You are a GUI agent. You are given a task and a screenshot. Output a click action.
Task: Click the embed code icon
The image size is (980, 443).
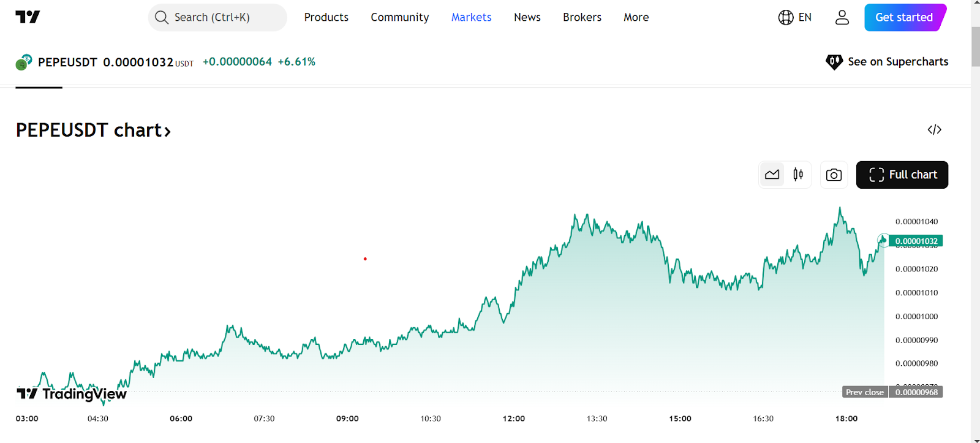tap(934, 130)
